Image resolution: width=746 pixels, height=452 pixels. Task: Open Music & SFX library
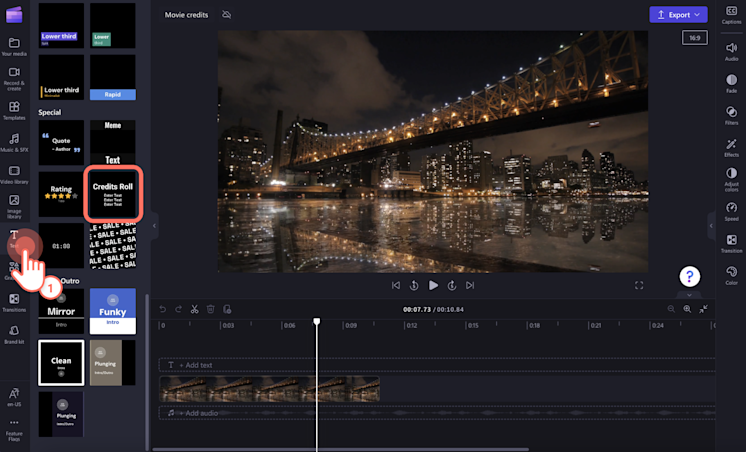click(x=14, y=142)
